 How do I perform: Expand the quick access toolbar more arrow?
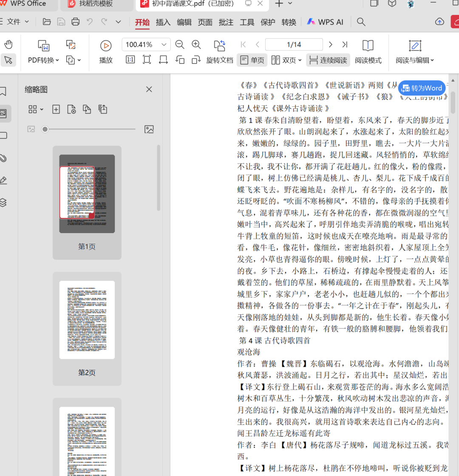coord(118,22)
